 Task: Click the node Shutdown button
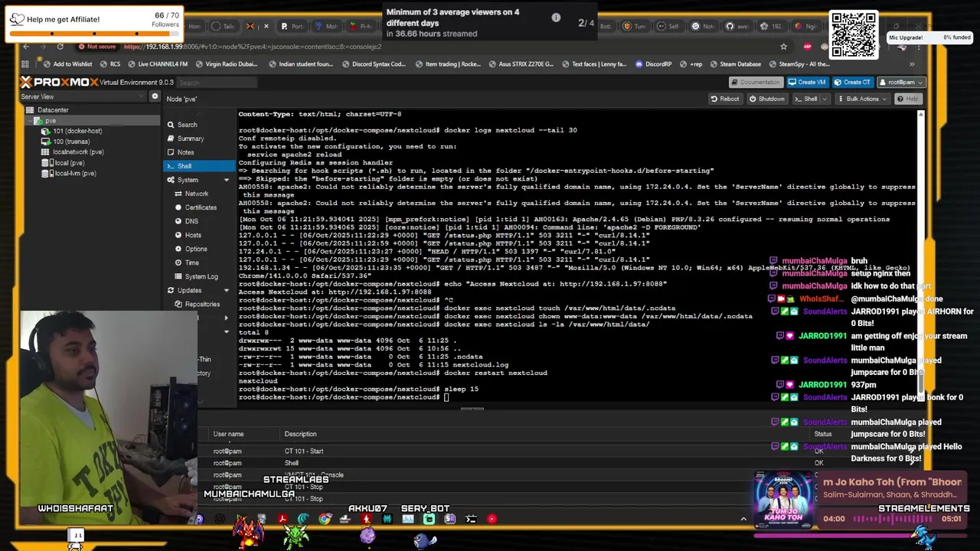(x=766, y=99)
